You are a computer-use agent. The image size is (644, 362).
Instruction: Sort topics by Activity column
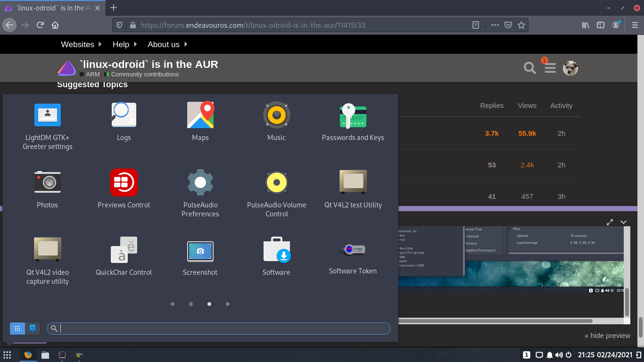pos(561,106)
